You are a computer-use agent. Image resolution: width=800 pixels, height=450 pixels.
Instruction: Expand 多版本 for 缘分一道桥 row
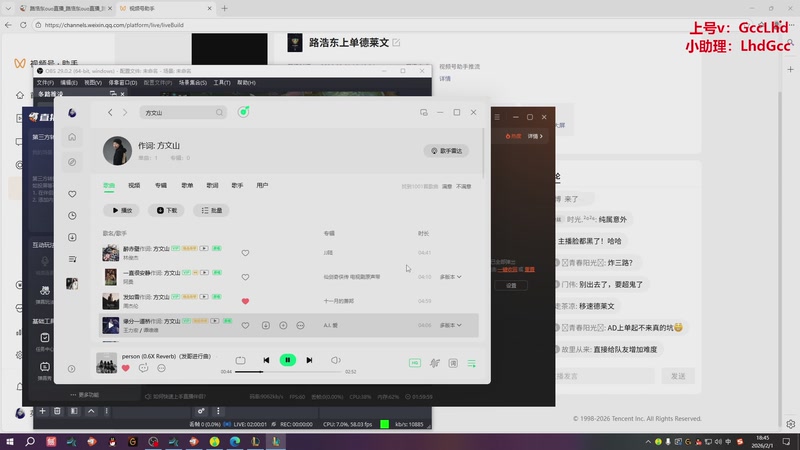[451, 325]
